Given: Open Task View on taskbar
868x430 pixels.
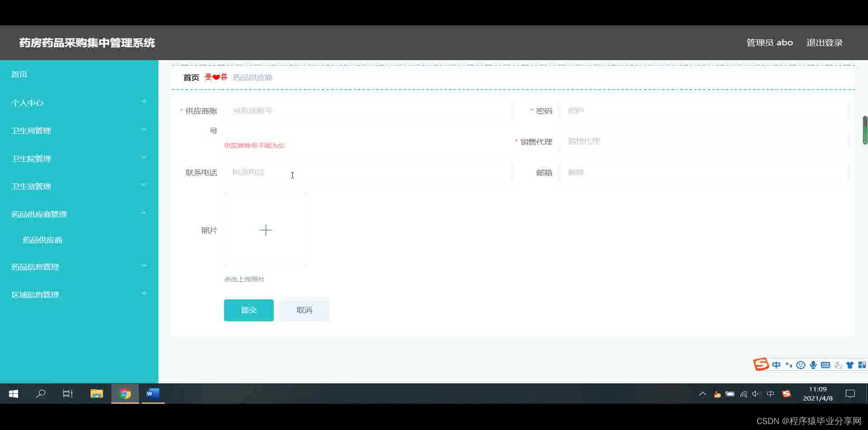Looking at the screenshot, I should pos(68,394).
